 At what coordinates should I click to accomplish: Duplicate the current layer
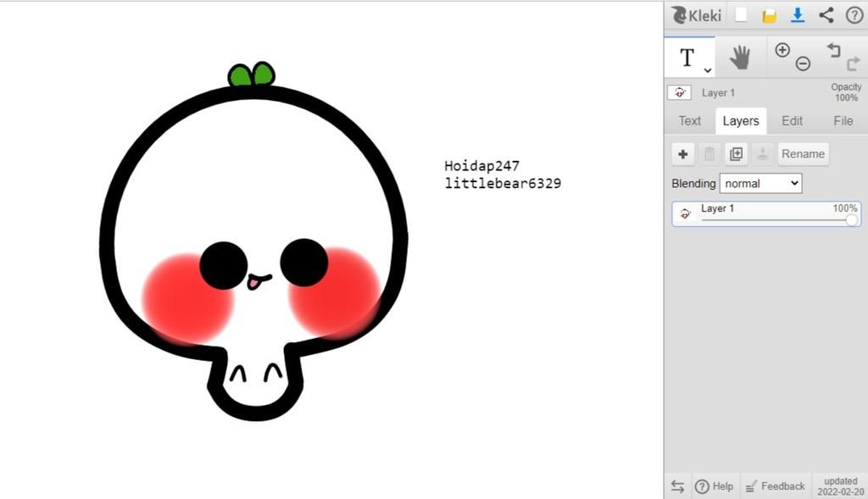pyautogui.click(x=736, y=154)
